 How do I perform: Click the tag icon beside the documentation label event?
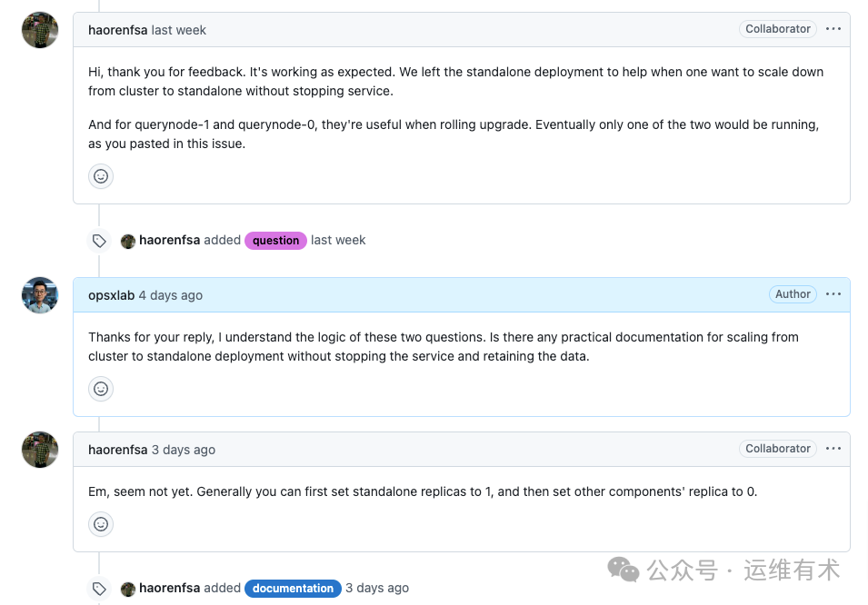[x=99, y=588]
